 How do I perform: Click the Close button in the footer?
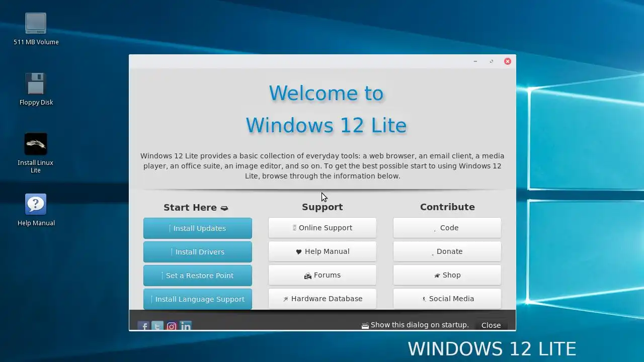(x=491, y=325)
